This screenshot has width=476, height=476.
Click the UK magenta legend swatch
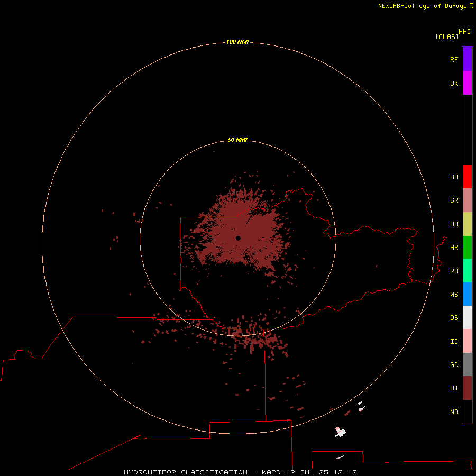[x=467, y=83]
